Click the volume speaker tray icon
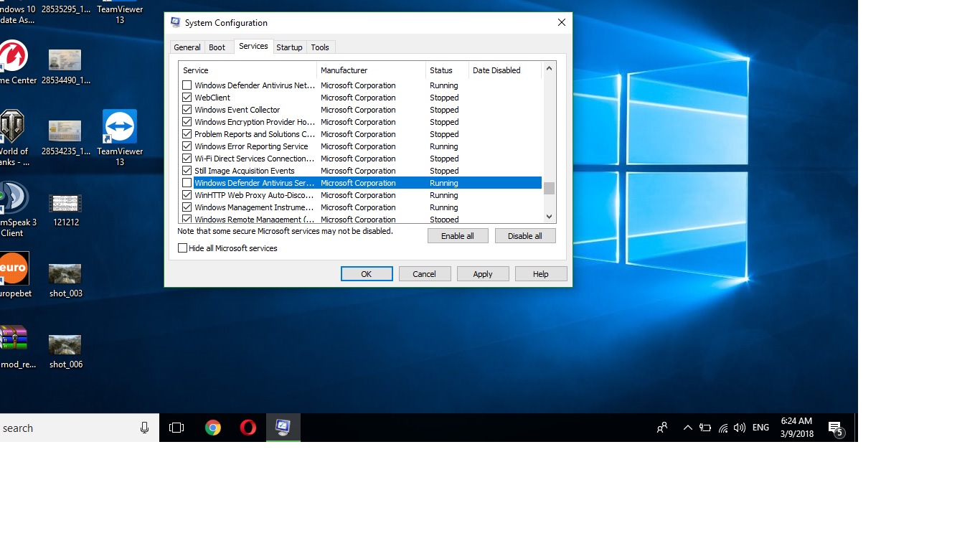The width and height of the screenshot is (980, 551). coord(740,428)
